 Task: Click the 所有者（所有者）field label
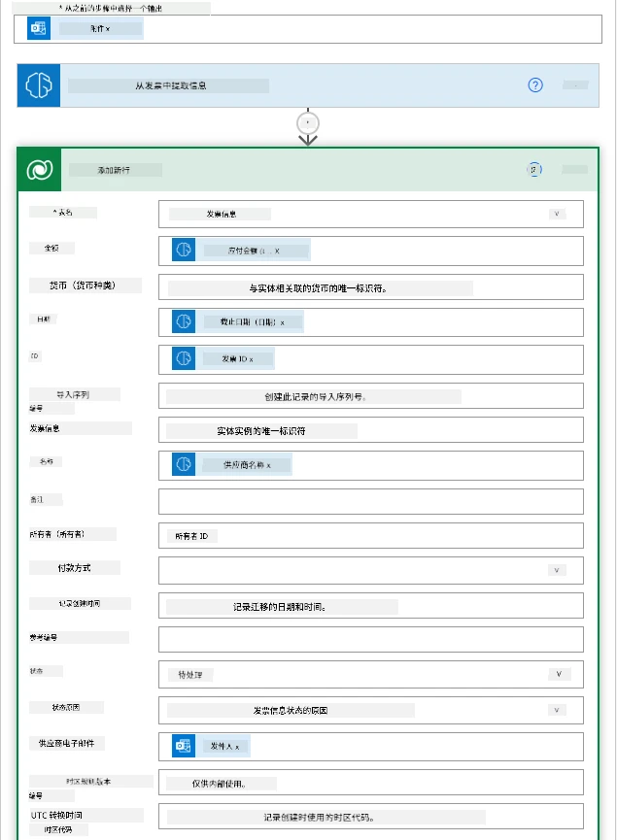[56, 533]
